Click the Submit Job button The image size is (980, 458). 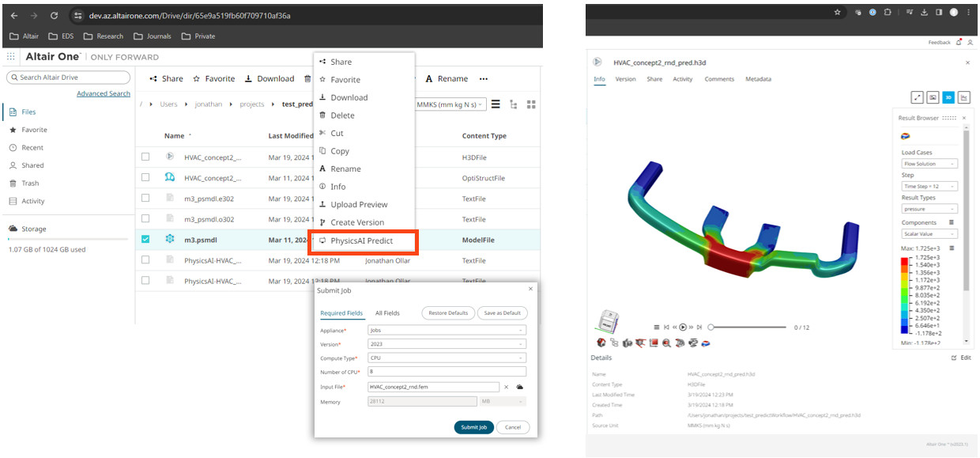click(x=473, y=427)
